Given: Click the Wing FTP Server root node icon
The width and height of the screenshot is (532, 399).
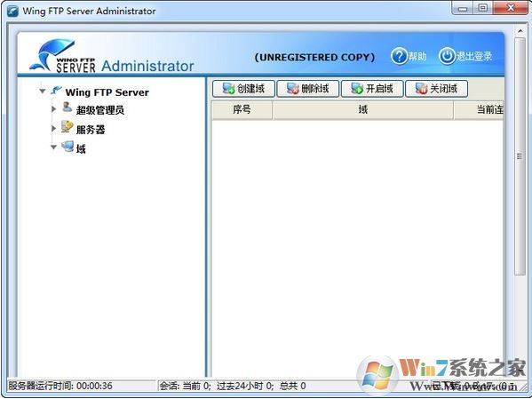Looking at the screenshot, I should [x=56, y=91].
